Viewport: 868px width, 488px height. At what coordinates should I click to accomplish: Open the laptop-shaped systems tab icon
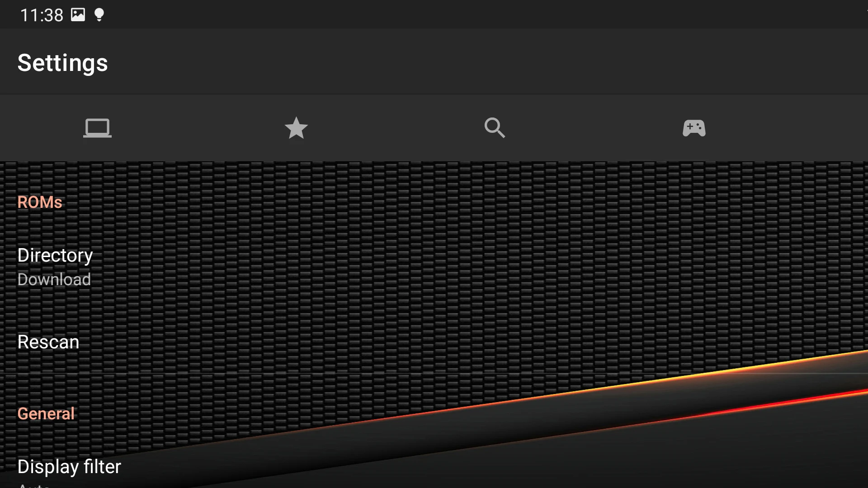tap(97, 128)
